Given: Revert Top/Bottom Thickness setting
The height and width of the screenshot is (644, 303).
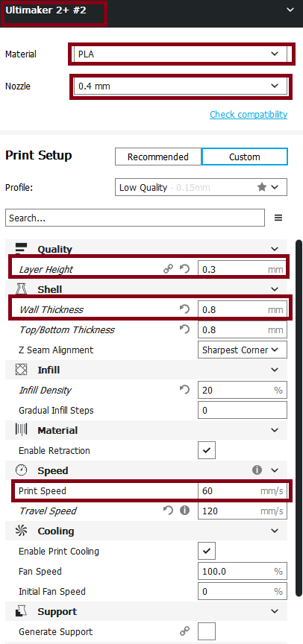Looking at the screenshot, I should (184, 329).
